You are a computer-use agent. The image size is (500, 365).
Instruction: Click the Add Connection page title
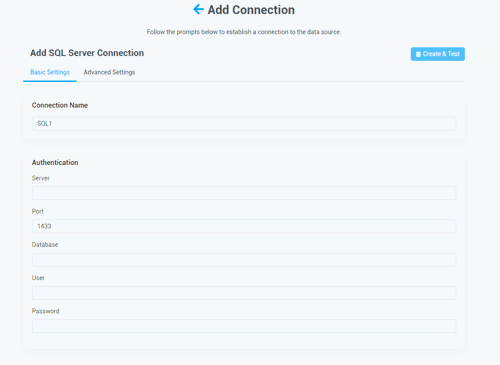pos(251,10)
